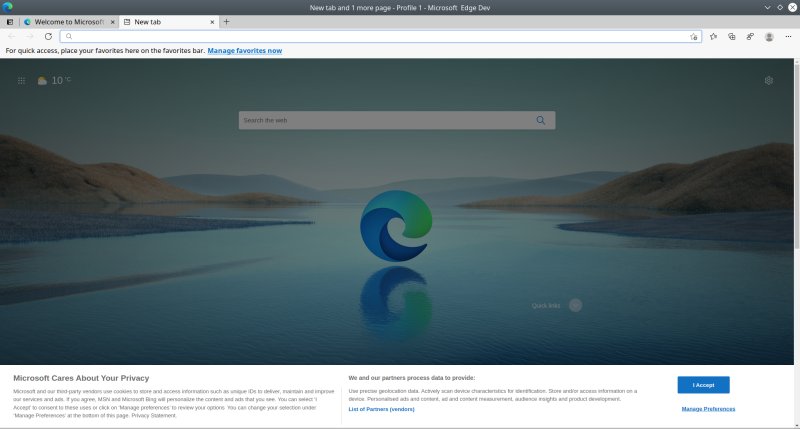Minimize the Edge window
The width and height of the screenshot is (800, 429).
click(767, 7)
